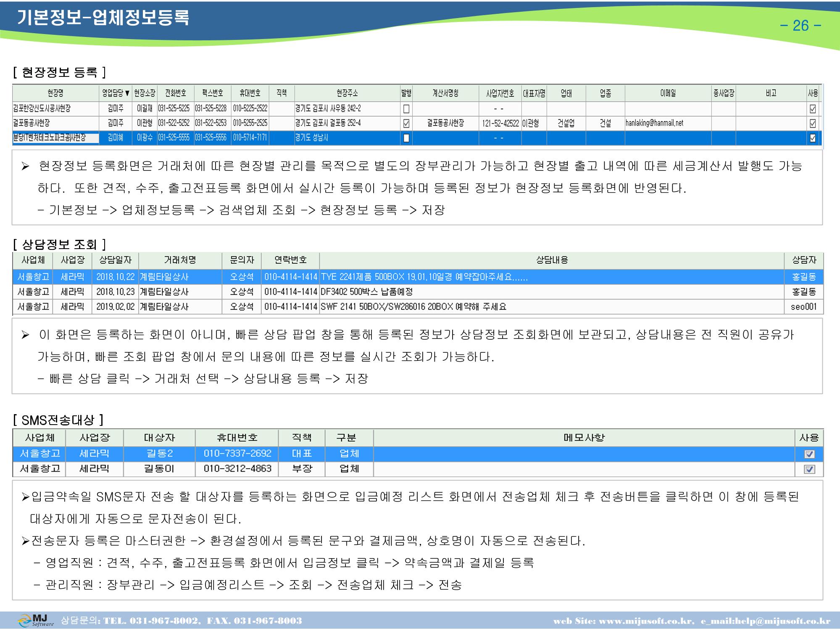
Task: Click the 대상자 column header
Action: pos(159,438)
